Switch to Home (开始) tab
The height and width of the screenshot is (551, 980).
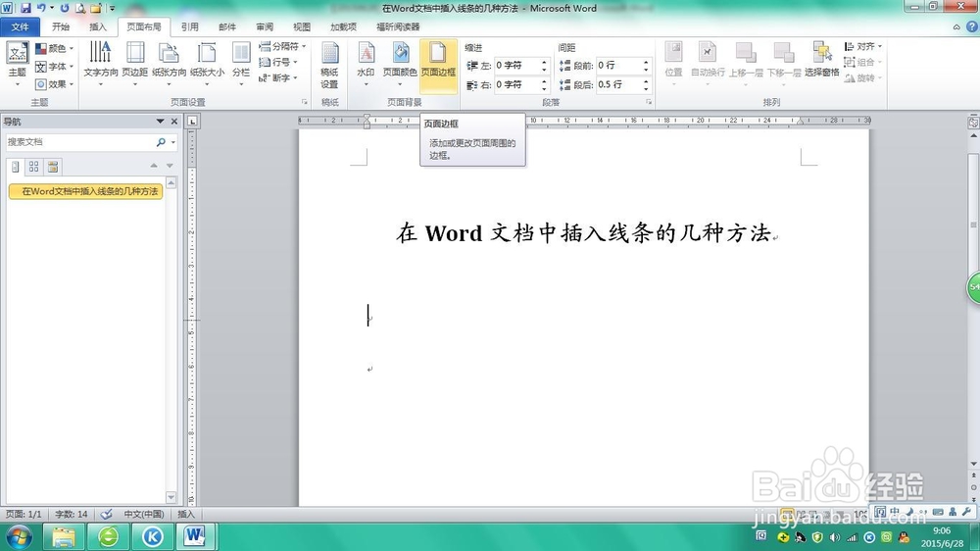tap(61, 26)
